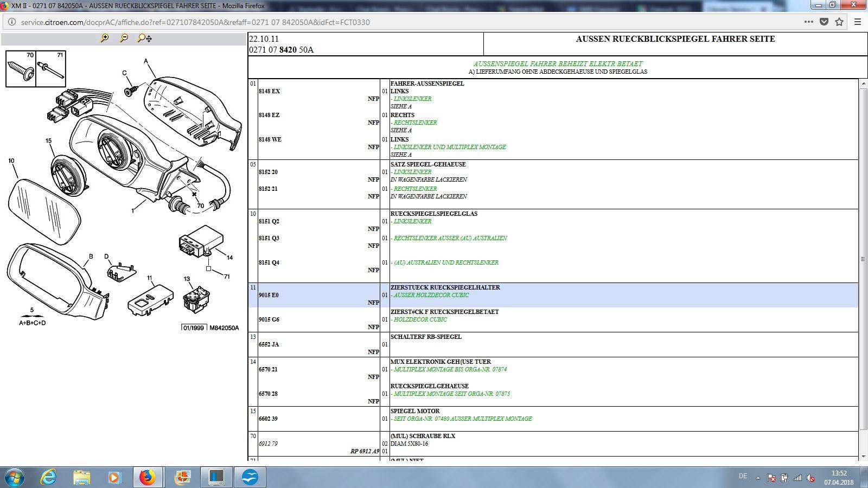This screenshot has height=488, width=868.
Task: Click callout number 15 in the diagram
Action: [48, 140]
